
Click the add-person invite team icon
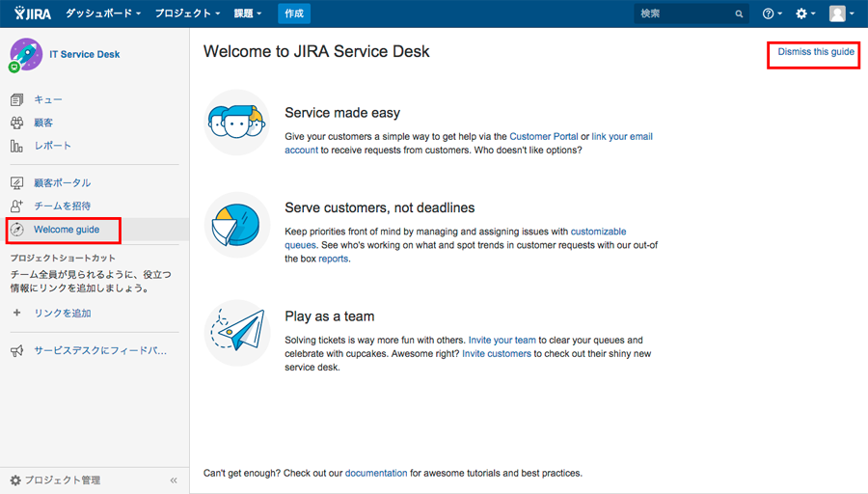point(16,206)
